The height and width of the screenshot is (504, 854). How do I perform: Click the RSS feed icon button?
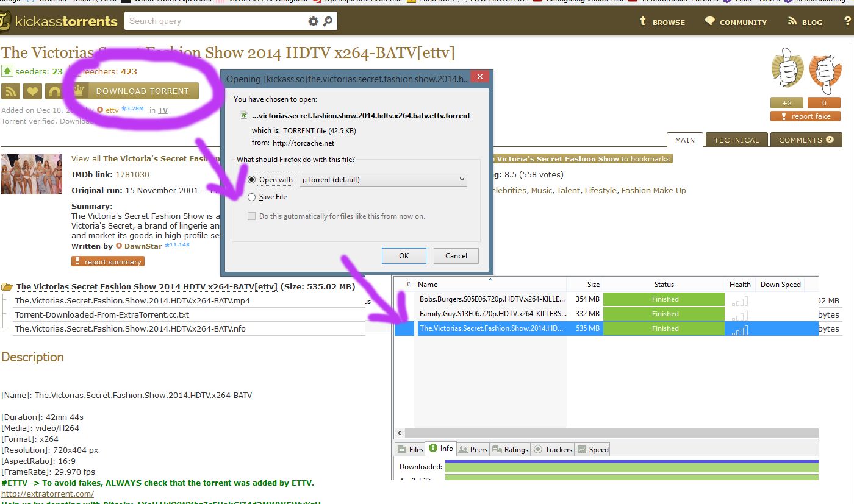pyautogui.click(x=11, y=91)
